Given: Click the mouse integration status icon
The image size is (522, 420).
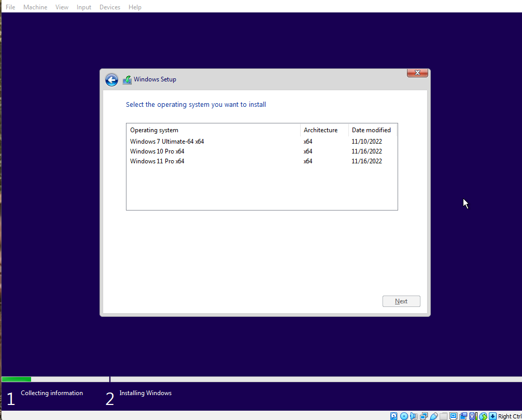Looking at the screenshot, I should 483,416.
